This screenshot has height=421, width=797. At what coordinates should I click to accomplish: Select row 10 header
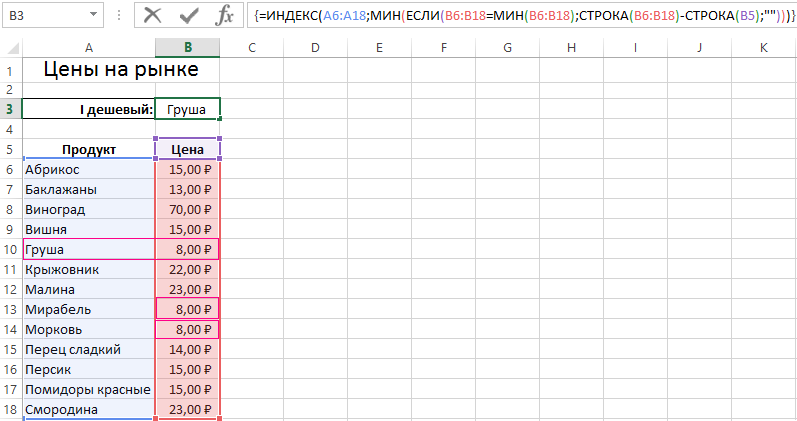10,249
